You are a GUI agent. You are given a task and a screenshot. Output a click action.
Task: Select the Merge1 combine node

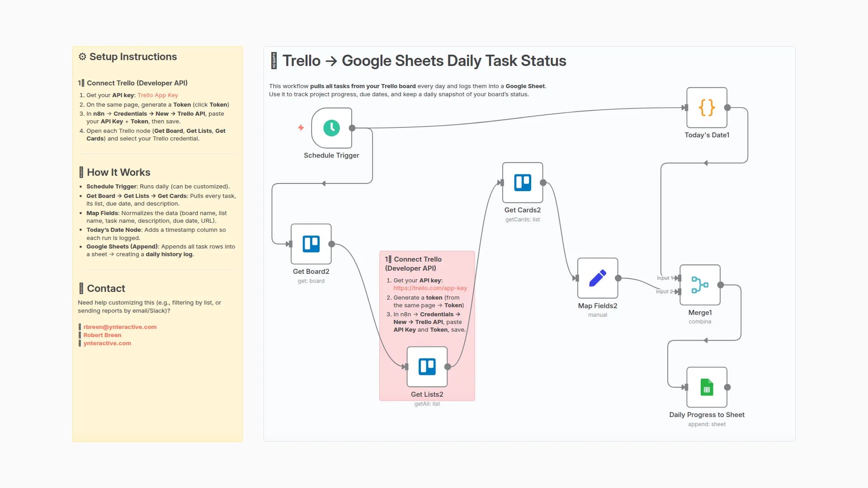(x=700, y=285)
